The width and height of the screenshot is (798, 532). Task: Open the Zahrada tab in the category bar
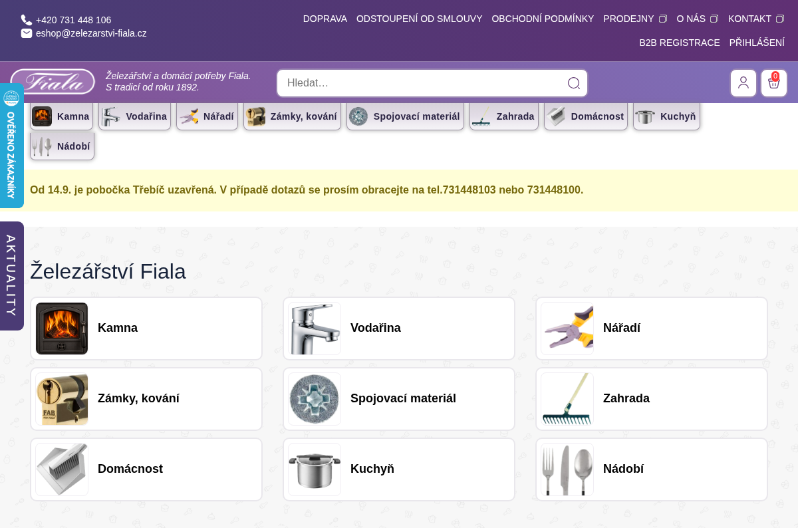tap(504, 116)
